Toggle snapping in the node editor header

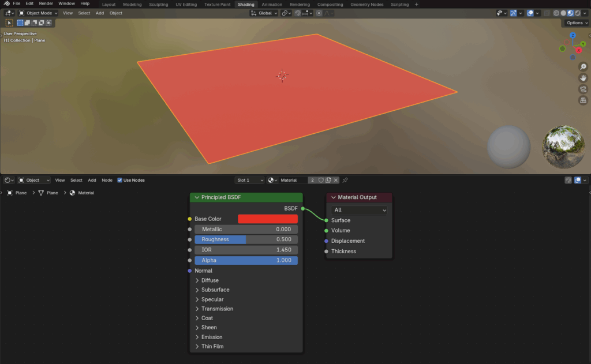click(568, 180)
